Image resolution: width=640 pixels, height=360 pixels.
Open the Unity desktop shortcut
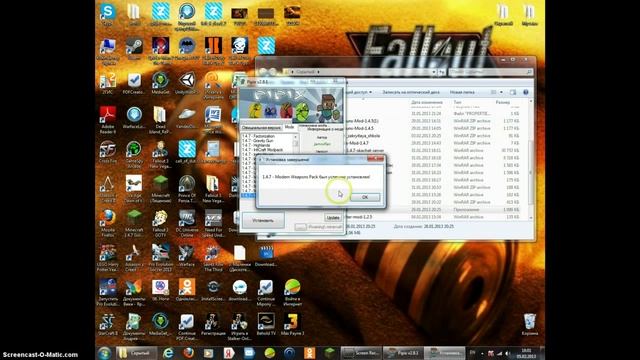coord(187,83)
